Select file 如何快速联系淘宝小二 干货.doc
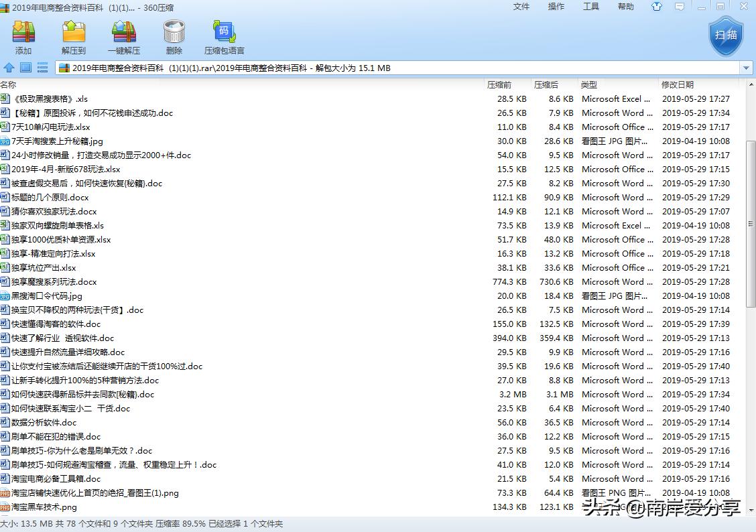The width and height of the screenshot is (756, 532). (x=71, y=409)
